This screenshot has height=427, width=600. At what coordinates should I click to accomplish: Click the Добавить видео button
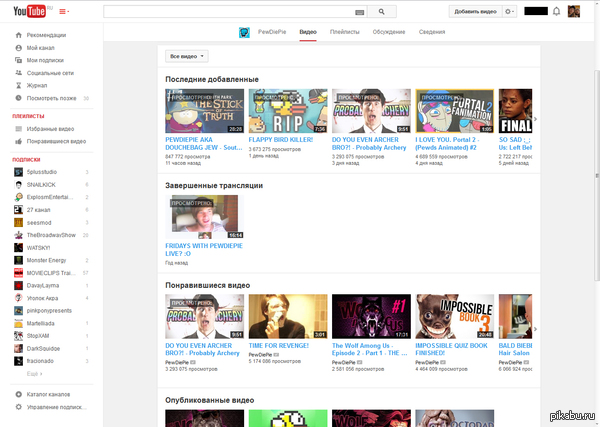tap(475, 11)
